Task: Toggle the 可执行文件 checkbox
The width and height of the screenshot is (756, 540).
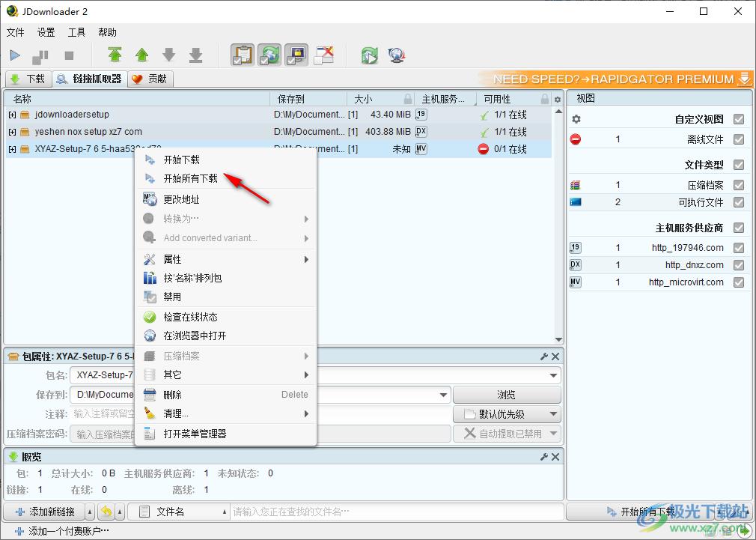Action: 739,202
